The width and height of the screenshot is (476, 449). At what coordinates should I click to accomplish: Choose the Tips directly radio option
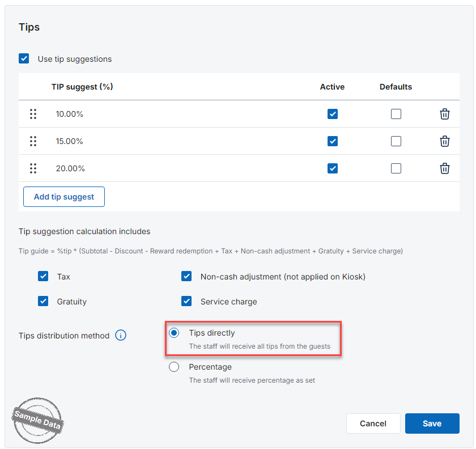coord(175,333)
